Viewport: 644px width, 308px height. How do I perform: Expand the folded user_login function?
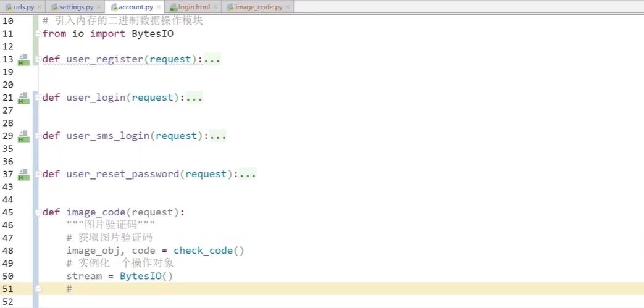(x=38, y=98)
